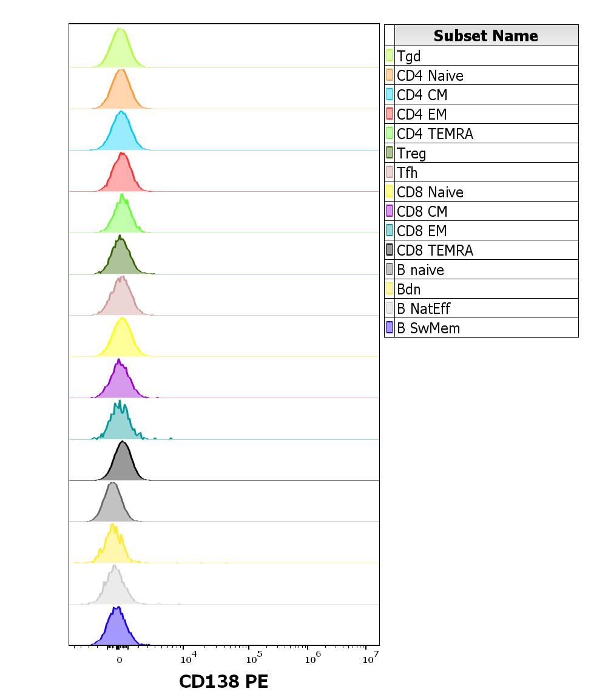The image size is (591, 700).
Task: Select the 'B SwMem' legend text
Action: coord(428,328)
